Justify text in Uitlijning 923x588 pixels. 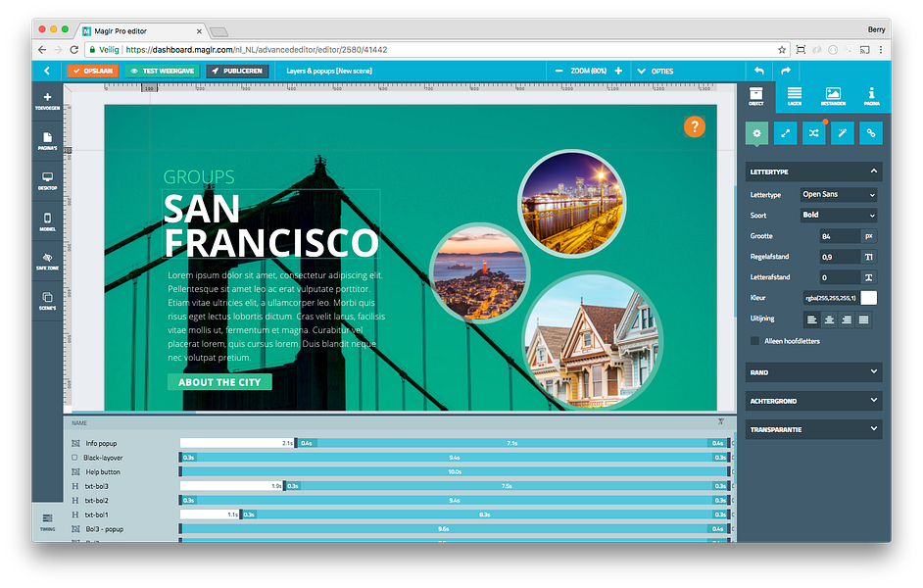863,319
